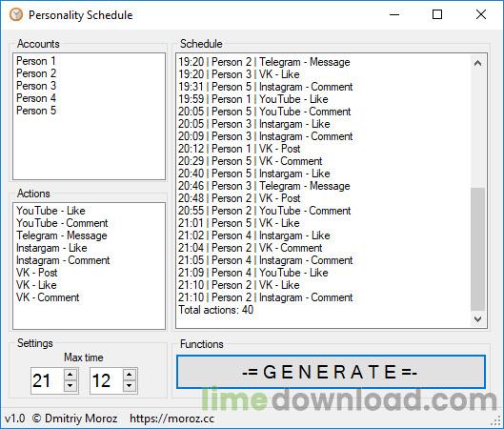This screenshot has width=504, height=429.
Task: Click the Total actions: 40 line
Action: pyautogui.click(x=215, y=310)
